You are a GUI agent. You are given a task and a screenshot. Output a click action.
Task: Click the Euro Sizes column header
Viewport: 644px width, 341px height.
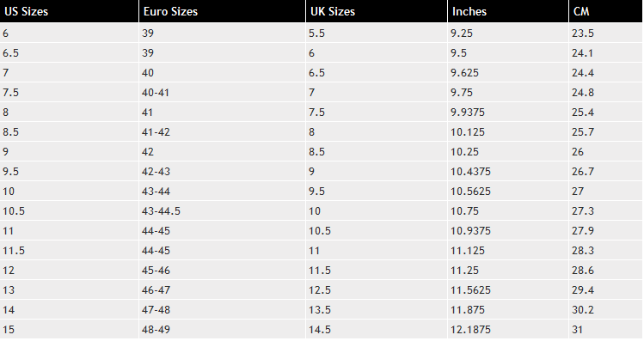222,11
